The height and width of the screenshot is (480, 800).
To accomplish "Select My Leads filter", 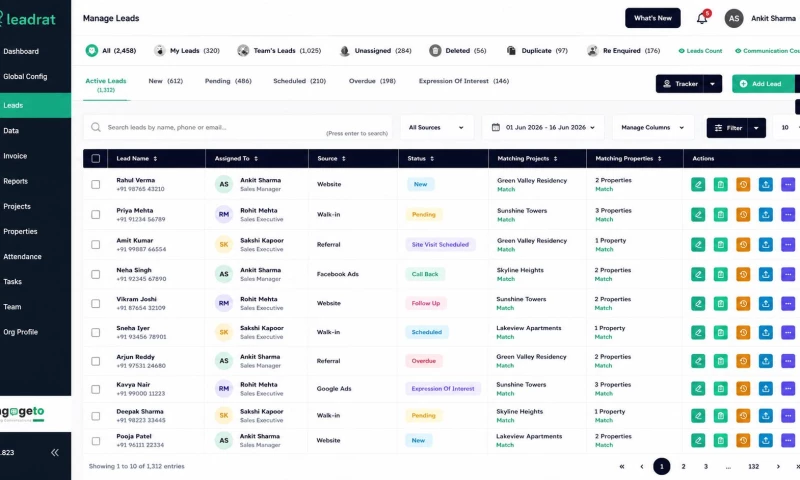I will [x=187, y=50].
